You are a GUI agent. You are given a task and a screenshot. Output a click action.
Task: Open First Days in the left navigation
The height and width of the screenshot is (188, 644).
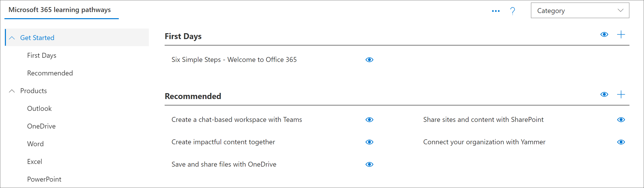[41, 55]
